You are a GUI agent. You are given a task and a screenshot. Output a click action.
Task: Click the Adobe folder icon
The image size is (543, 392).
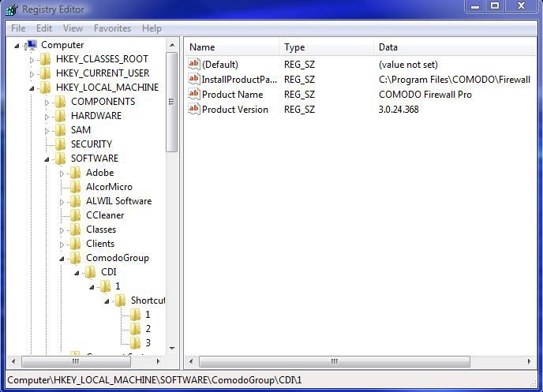[75, 173]
